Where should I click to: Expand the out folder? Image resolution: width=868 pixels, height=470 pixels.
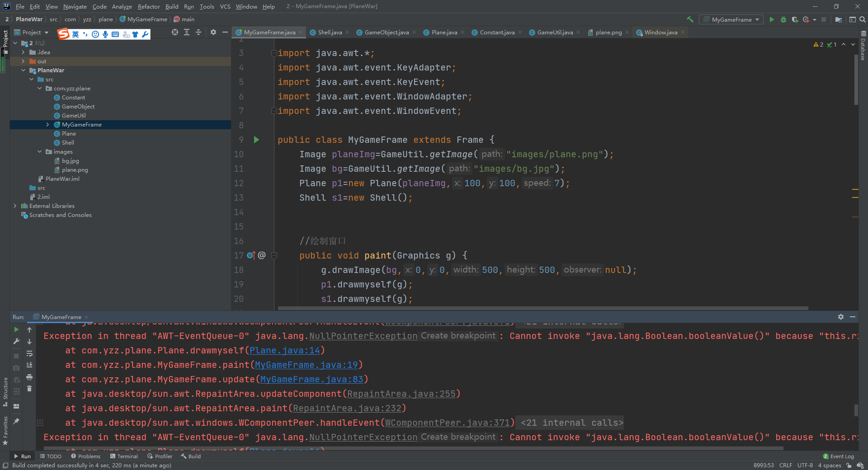23,61
